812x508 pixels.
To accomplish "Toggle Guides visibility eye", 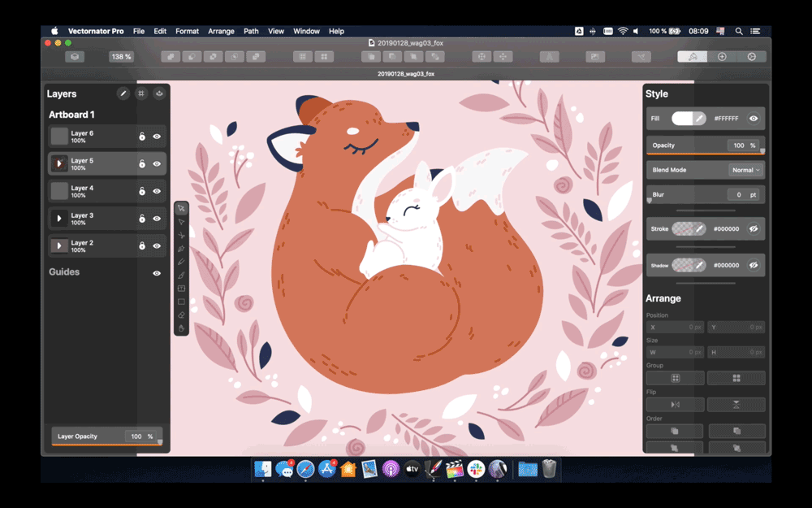I will pos(157,273).
